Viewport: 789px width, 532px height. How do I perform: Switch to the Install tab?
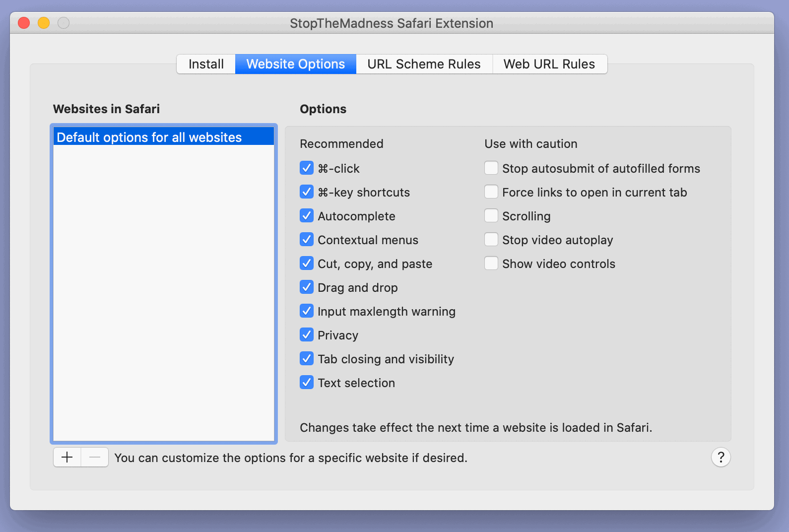point(206,64)
